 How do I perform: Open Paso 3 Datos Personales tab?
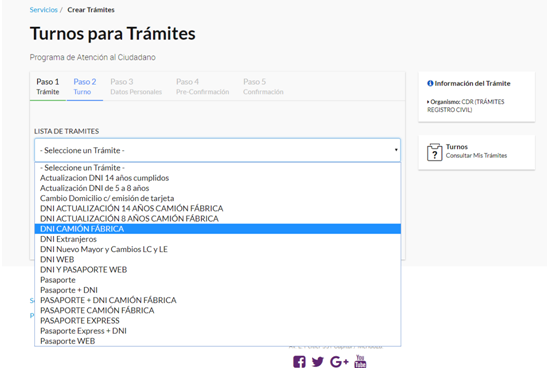click(136, 87)
